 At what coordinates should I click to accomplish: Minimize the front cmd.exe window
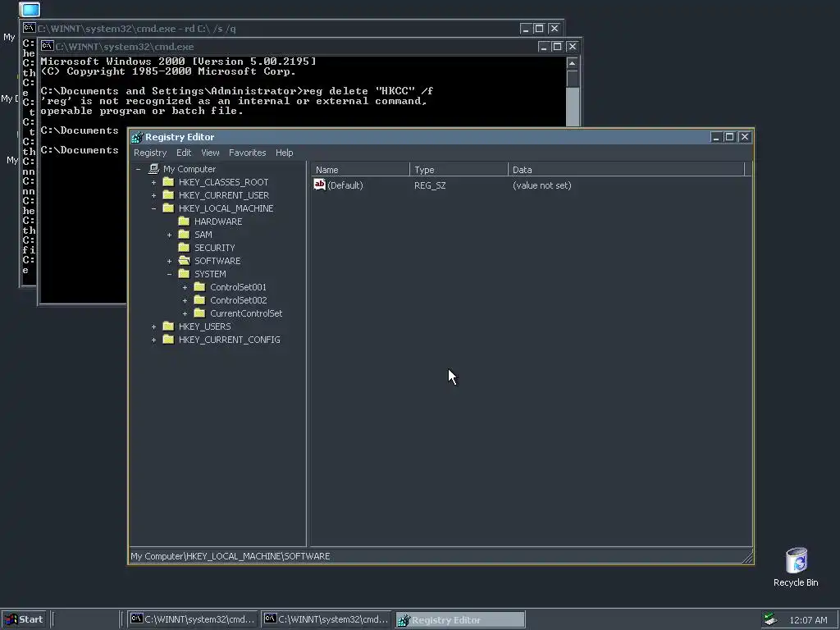(543, 47)
